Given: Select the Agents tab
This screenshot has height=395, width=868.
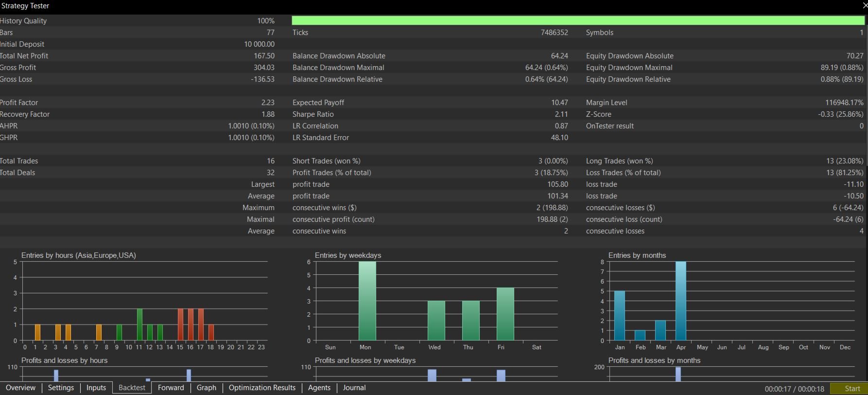Looking at the screenshot, I should point(319,388).
